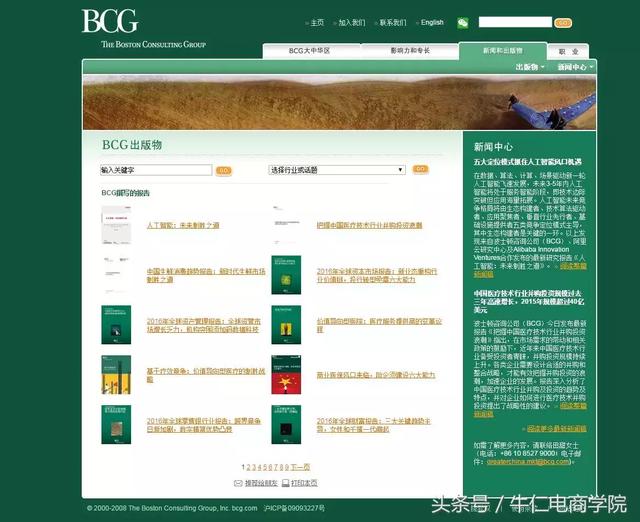Viewport: 640px width, 522px height.
Task: Open the WeChat icon in the header
Action: click(462, 23)
